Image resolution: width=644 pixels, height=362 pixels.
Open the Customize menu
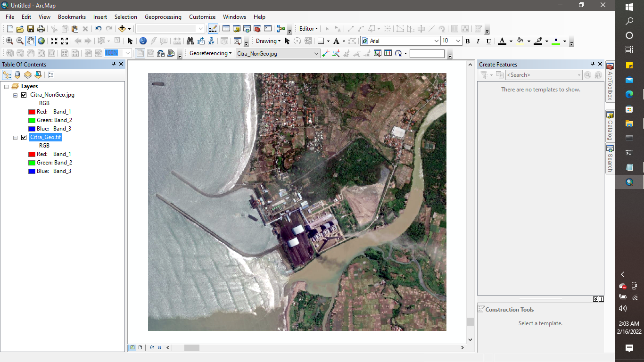[202, 16]
